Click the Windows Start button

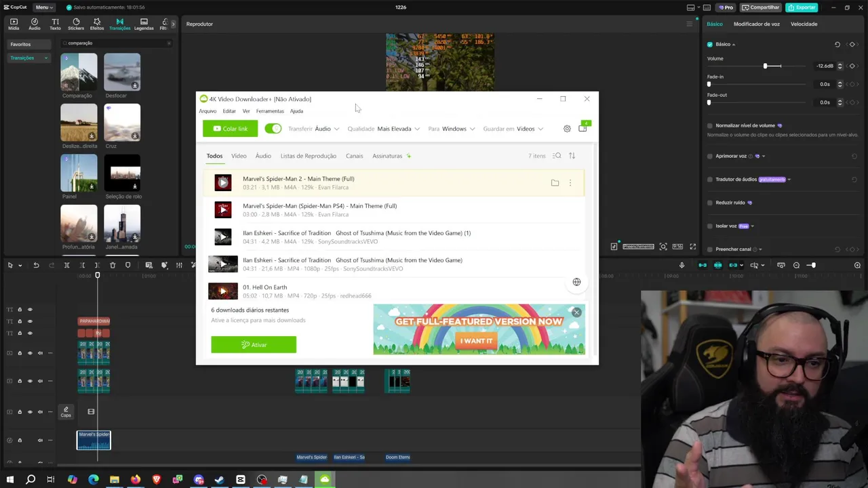point(9,480)
